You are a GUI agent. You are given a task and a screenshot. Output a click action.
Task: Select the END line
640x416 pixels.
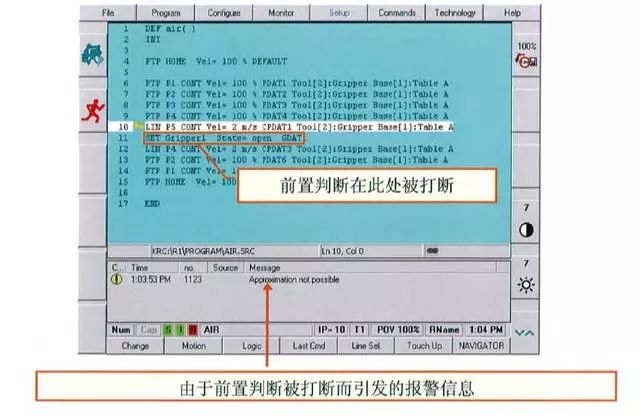[x=152, y=204]
